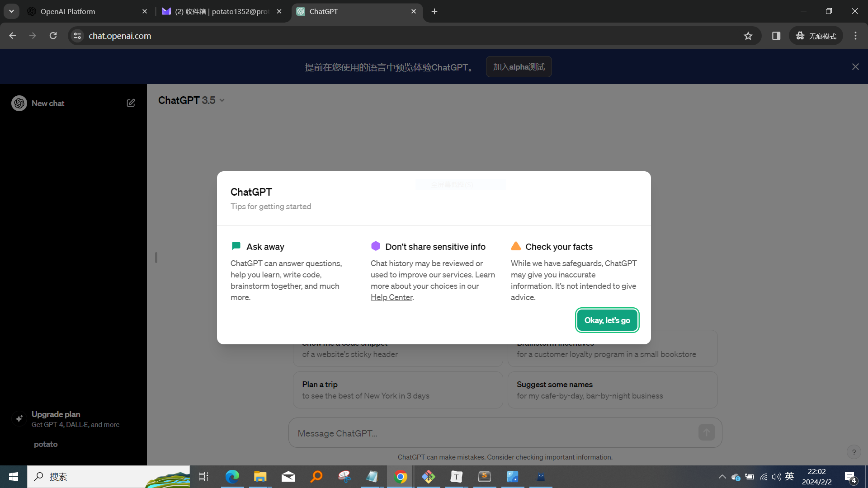
Task: Open the Typora T icon on taskbar
Action: click(x=456, y=477)
